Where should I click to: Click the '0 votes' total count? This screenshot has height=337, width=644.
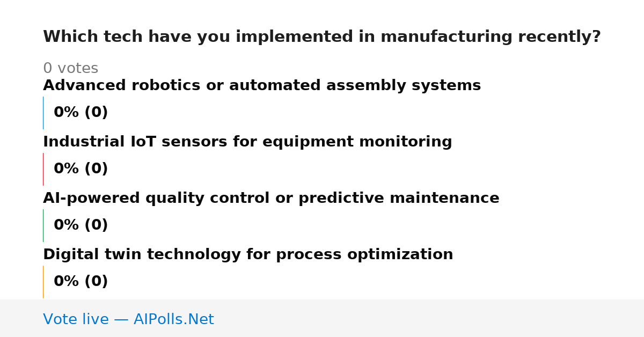coord(70,69)
